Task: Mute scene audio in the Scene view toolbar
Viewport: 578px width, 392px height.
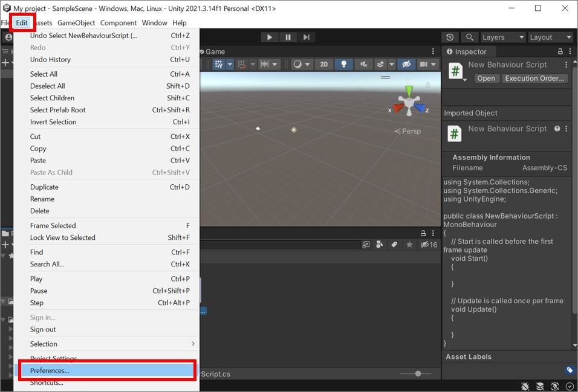Action: [x=363, y=63]
